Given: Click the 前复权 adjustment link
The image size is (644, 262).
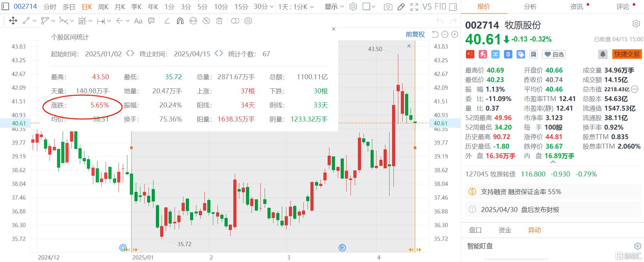Looking at the screenshot, I should tap(415, 34).
